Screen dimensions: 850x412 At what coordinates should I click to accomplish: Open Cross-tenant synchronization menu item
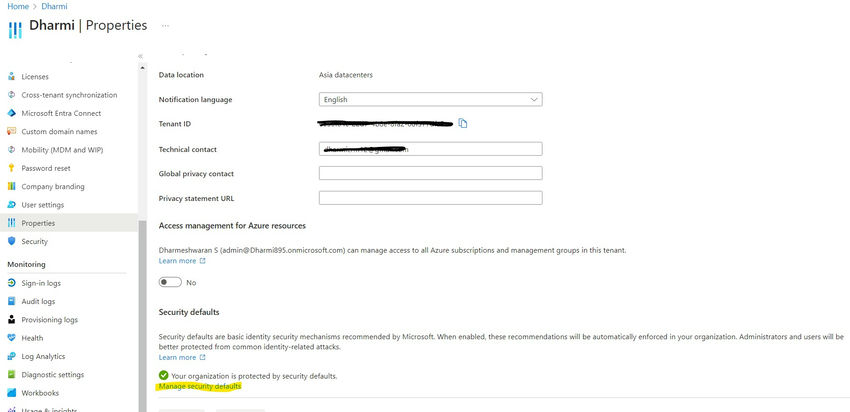[x=69, y=95]
